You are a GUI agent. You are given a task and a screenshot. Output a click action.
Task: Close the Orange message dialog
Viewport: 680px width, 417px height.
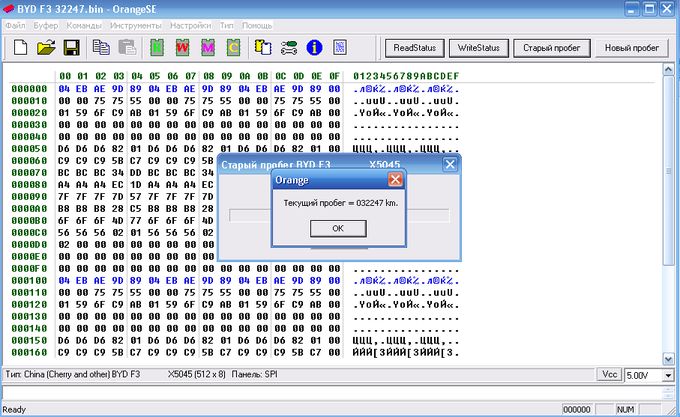[x=395, y=179]
